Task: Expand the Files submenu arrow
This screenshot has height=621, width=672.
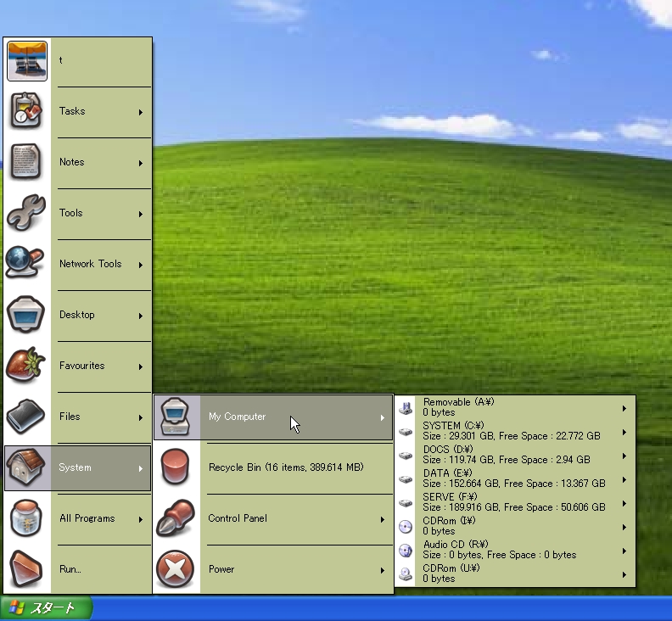Action: pos(141,417)
